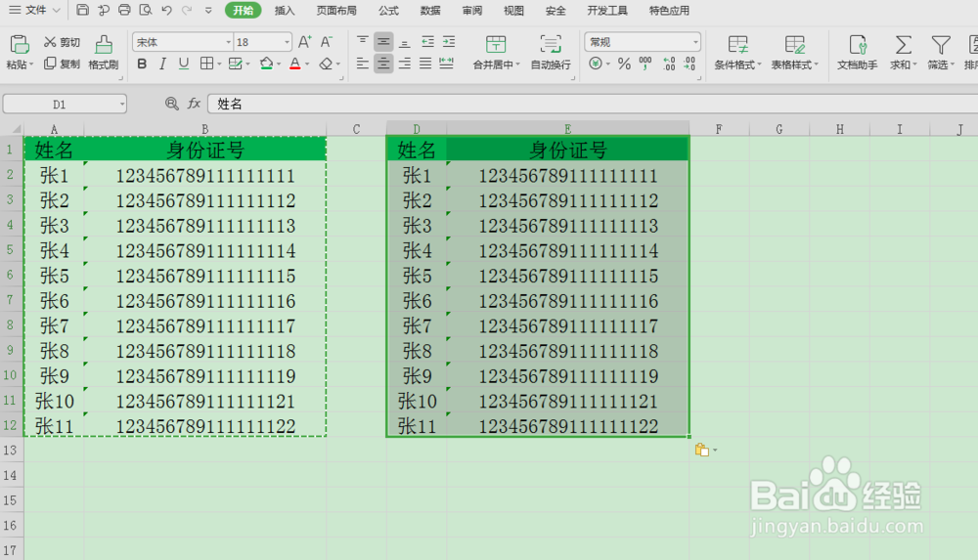Switch to the Insert tab

[x=285, y=10]
